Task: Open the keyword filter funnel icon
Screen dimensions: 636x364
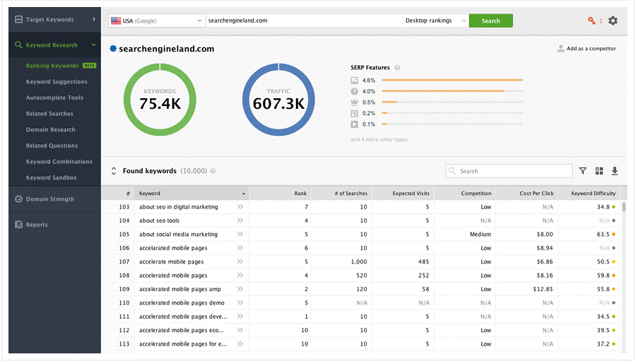Action: pos(583,171)
